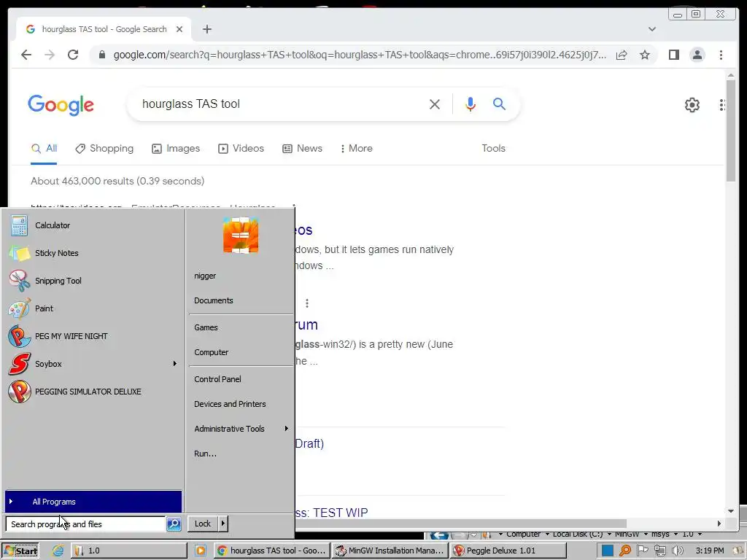Switch to MinGW Installation Manager taskbar item
This screenshot has width=747, height=560.
[390, 551]
